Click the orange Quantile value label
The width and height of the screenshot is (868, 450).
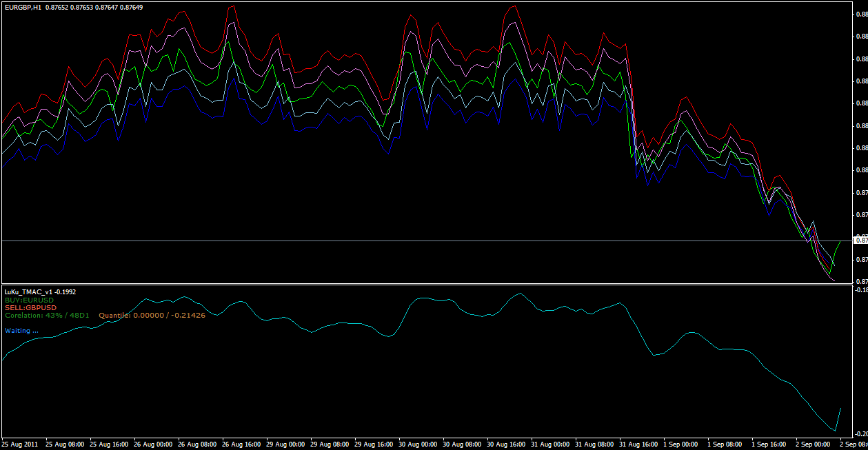pos(152,316)
